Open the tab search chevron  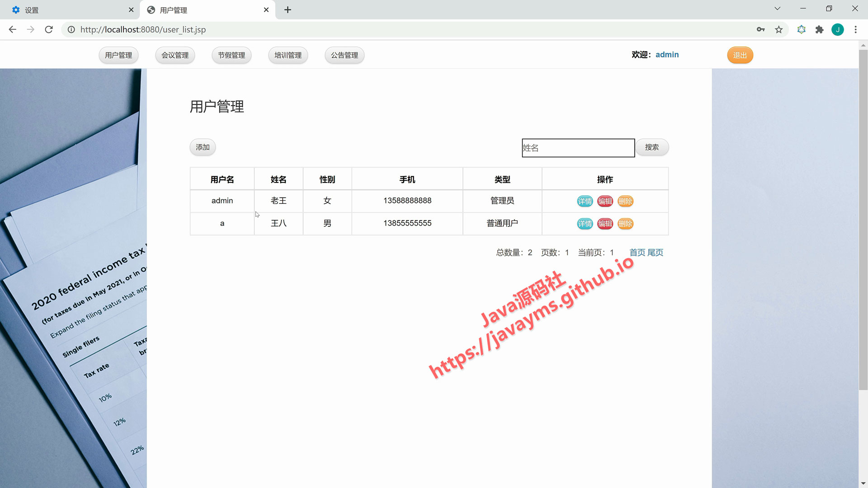[x=777, y=9]
